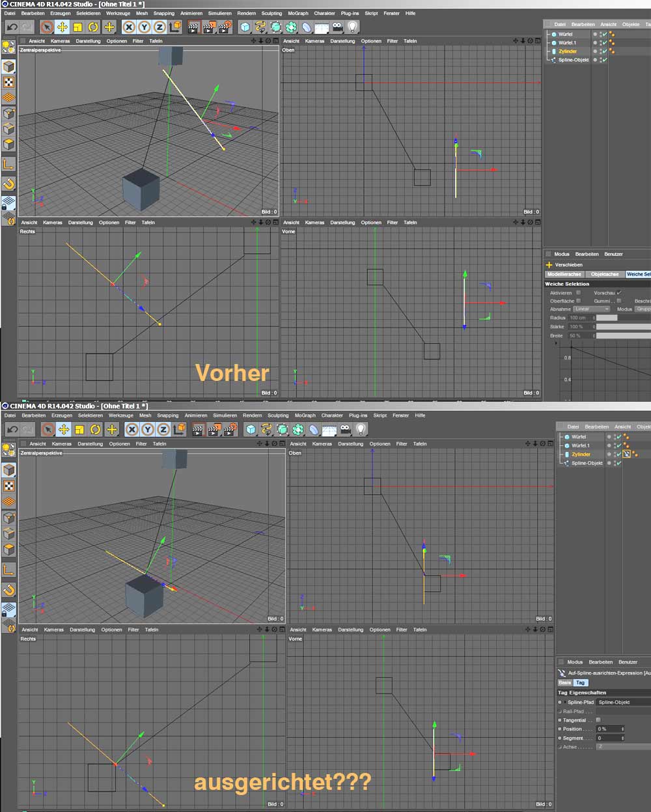Image resolution: width=651 pixels, height=812 pixels.
Task: Switch to Modellierachse tab in upper attributes
Action: point(564,274)
